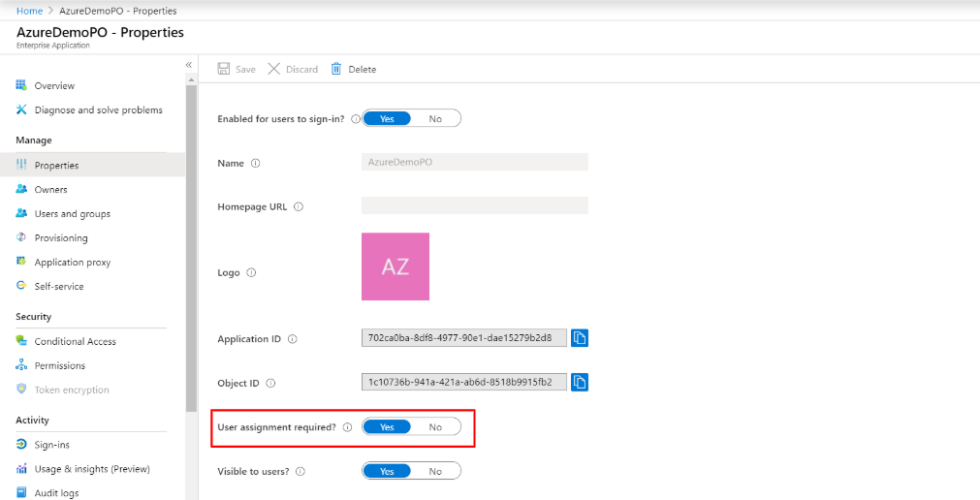This screenshot has width=980, height=500.
Task: Click the Discard button
Action: [x=293, y=69]
